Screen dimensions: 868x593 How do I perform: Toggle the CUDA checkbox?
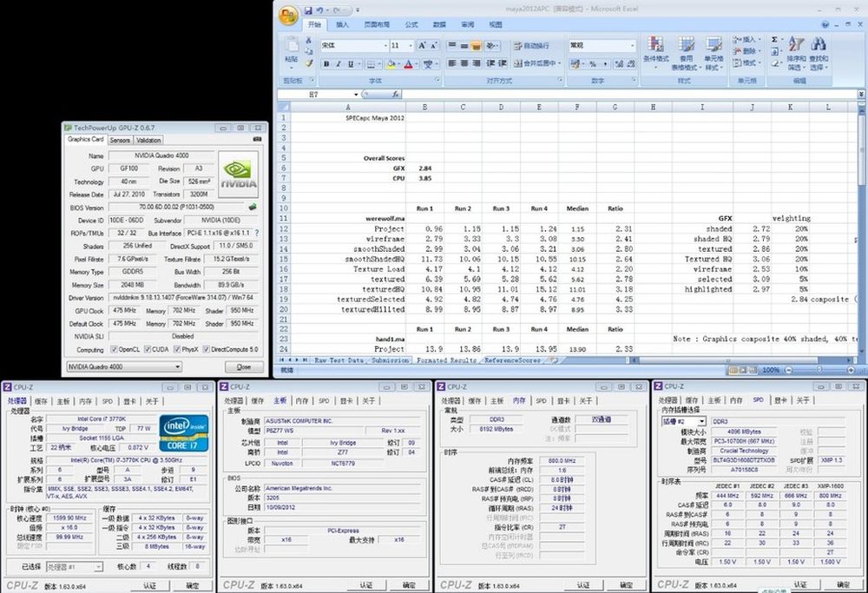pyautogui.click(x=148, y=349)
